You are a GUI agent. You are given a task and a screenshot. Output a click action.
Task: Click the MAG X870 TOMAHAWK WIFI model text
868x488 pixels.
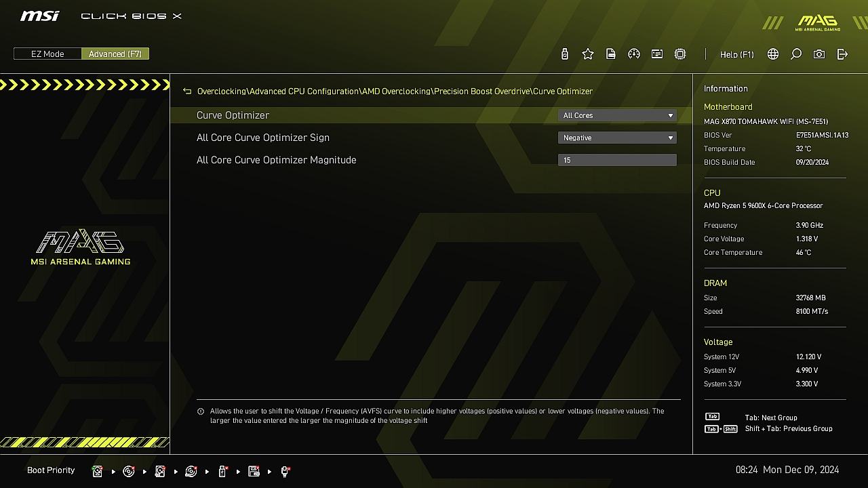tap(766, 121)
